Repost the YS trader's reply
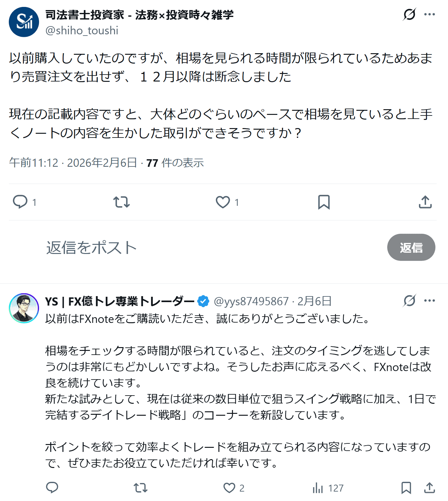The width and height of the screenshot is (448, 501). pos(140,488)
